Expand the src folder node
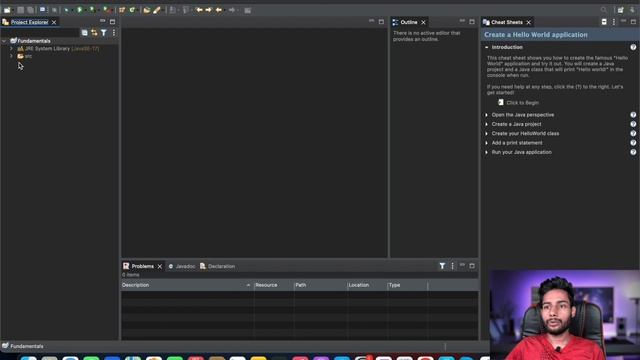Viewport: 640px width, 360px height. pos(11,56)
